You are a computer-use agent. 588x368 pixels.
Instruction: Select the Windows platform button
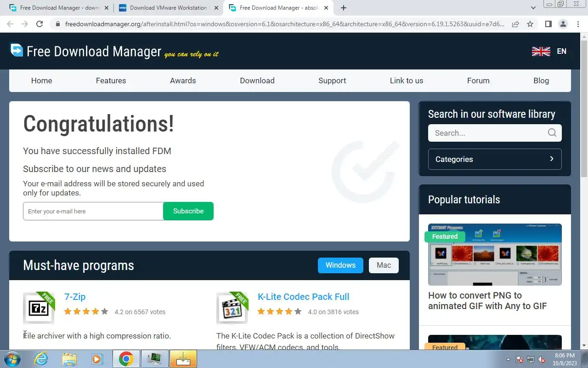tap(340, 265)
